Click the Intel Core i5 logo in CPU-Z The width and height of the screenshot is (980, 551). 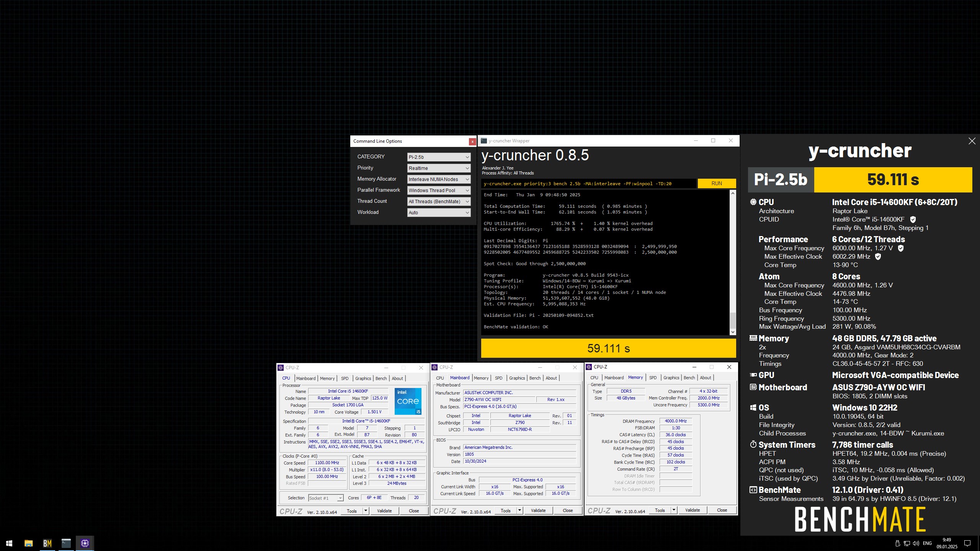click(x=408, y=401)
